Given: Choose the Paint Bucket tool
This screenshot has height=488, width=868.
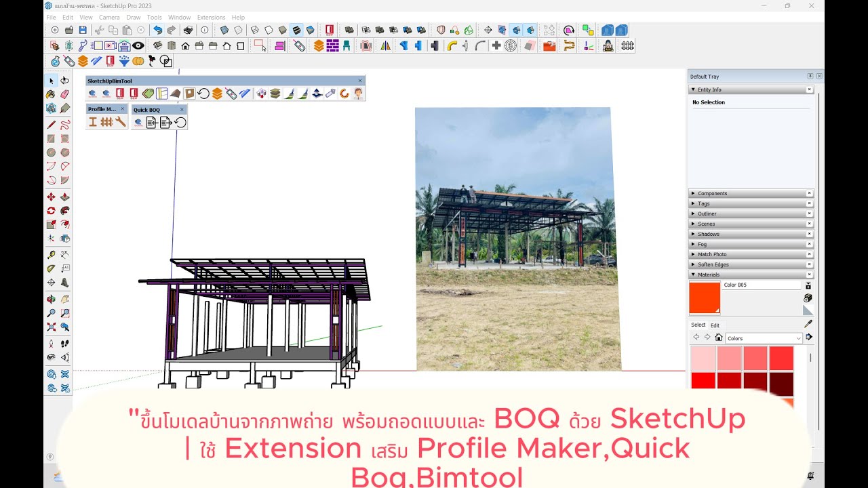Looking at the screenshot, I should (51, 94).
